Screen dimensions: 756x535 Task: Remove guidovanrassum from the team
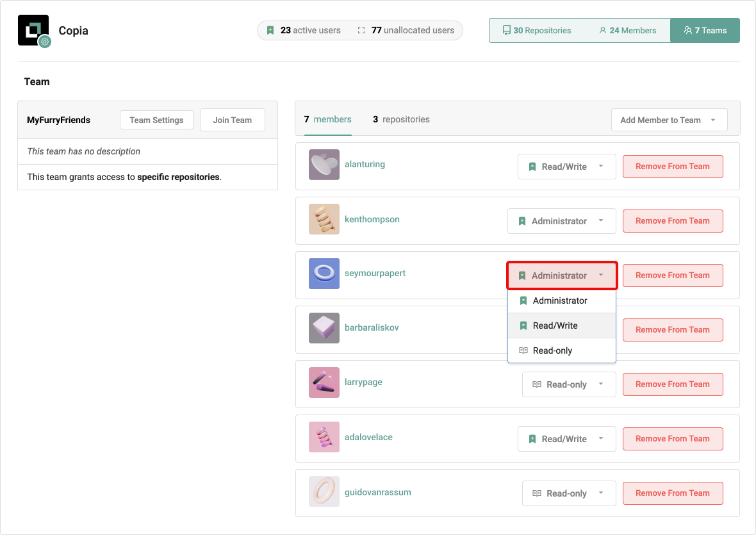(672, 493)
